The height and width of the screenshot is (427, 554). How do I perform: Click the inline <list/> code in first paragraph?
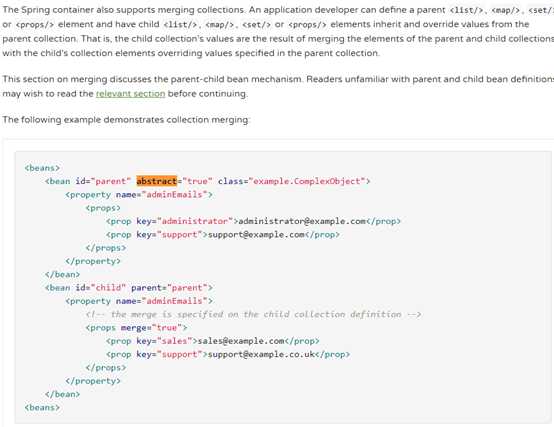(466, 10)
